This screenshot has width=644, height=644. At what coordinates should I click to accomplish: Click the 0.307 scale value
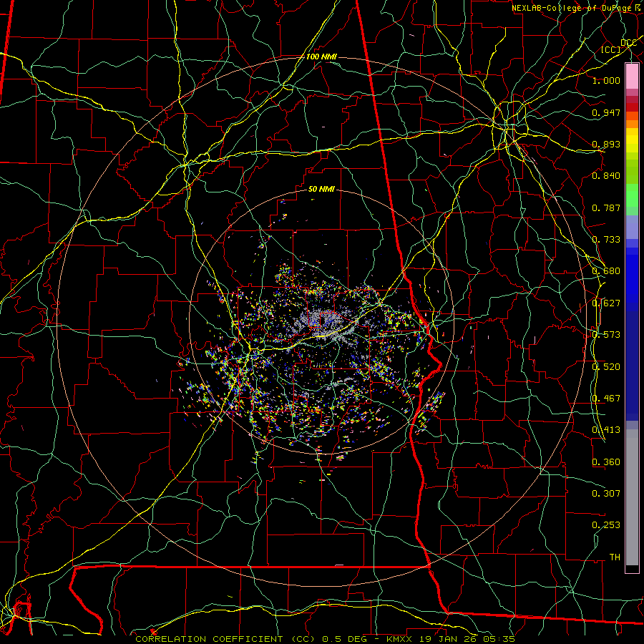click(606, 493)
